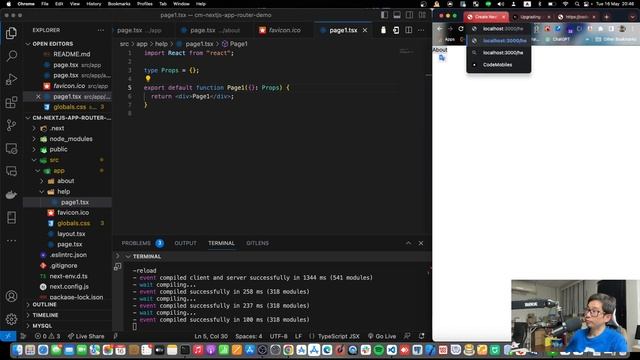Open errors and warnings status indicator
640x360 pixels.
[47, 336]
